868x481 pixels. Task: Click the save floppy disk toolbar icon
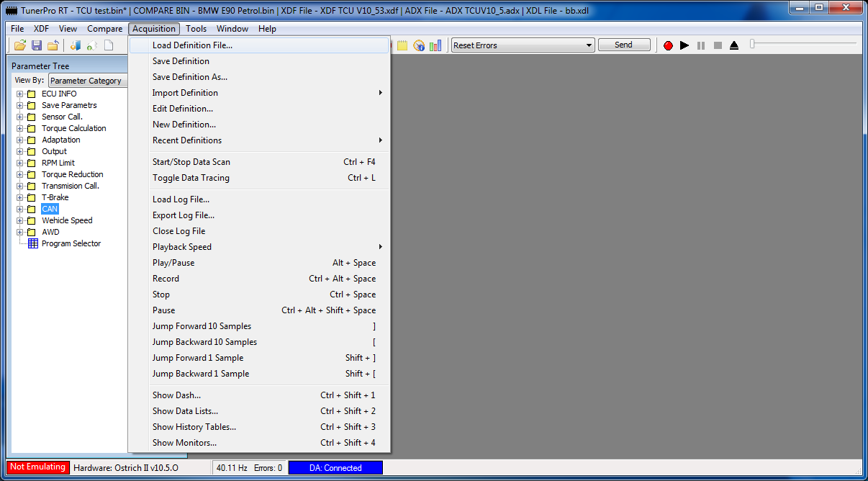click(36, 45)
